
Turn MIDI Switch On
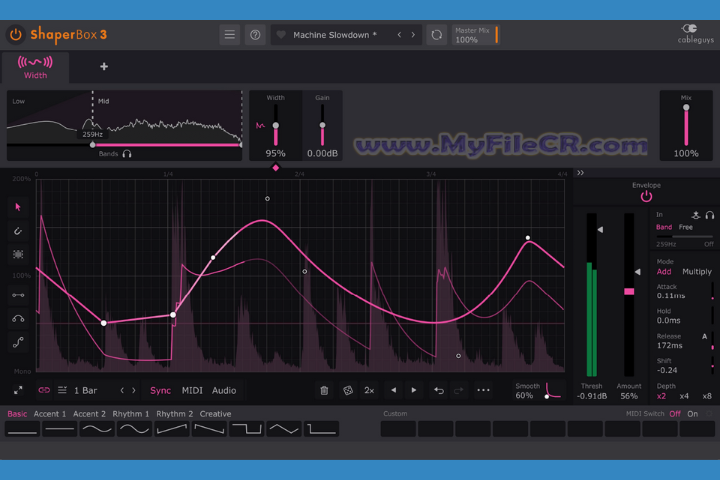click(692, 414)
